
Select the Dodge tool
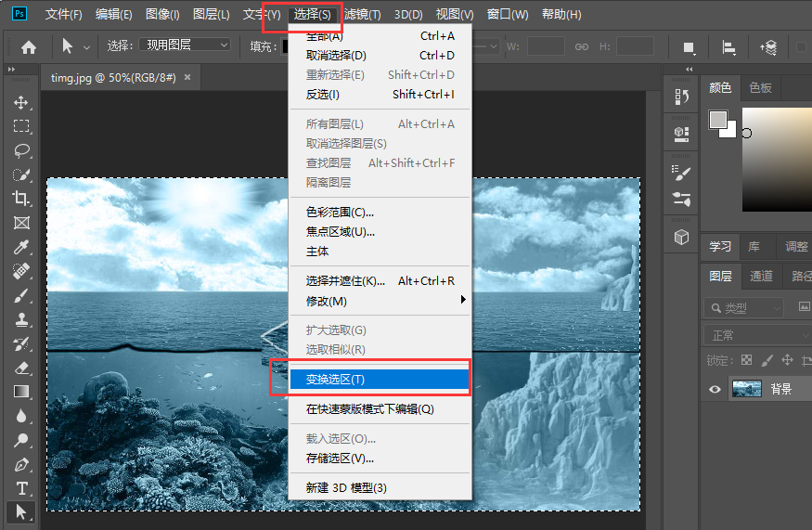tap(21, 440)
